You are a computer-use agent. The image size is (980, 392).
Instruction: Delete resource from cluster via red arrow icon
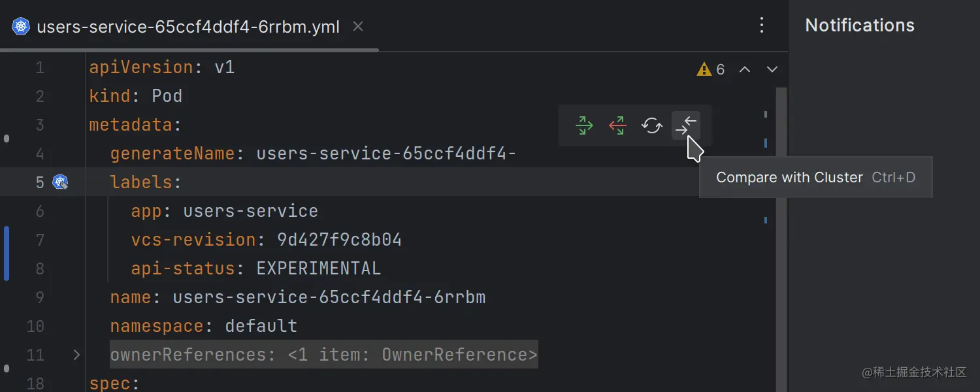pos(617,125)
